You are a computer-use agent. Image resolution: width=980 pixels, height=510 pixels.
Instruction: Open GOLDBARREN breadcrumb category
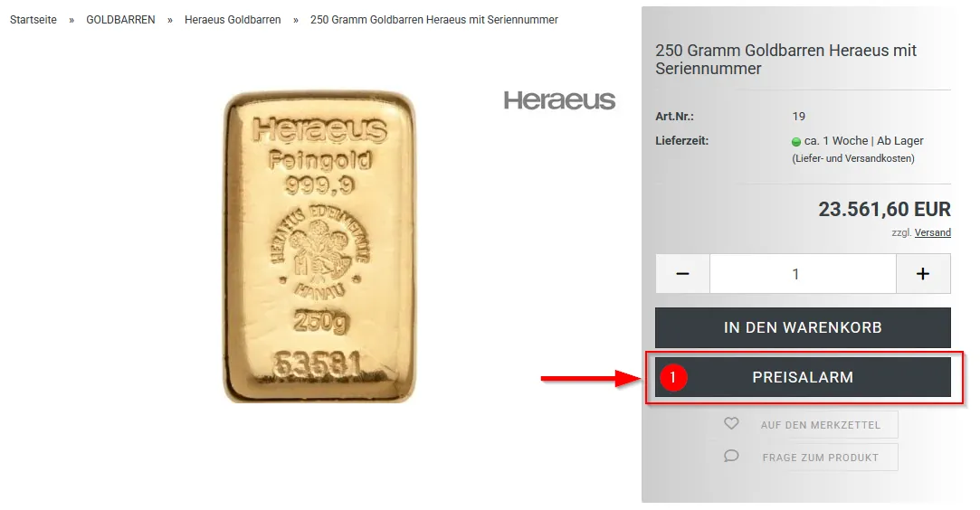point(120,20)
